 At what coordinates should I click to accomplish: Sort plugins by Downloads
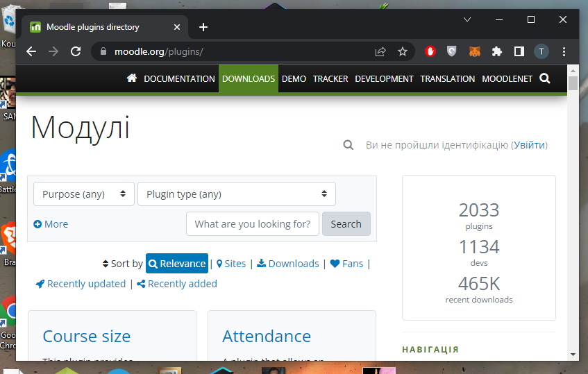pos(287,264)
